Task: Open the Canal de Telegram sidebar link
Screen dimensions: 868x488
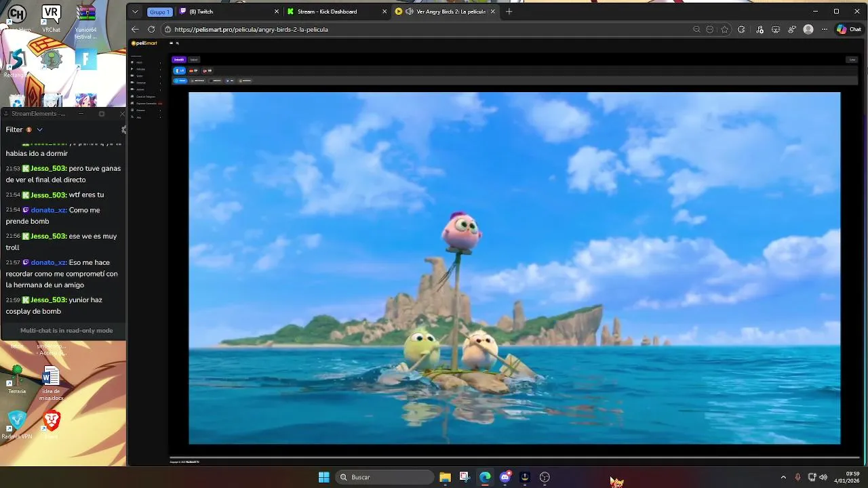Action: pos(146,96)
